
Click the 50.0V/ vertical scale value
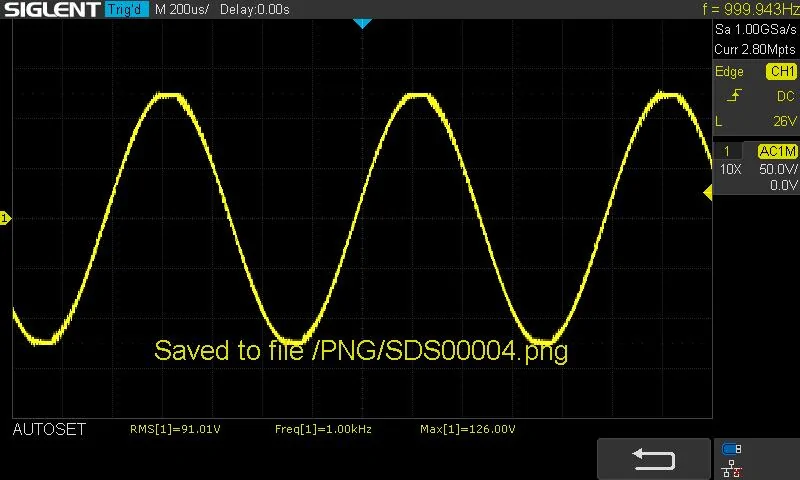pos(778,169)
